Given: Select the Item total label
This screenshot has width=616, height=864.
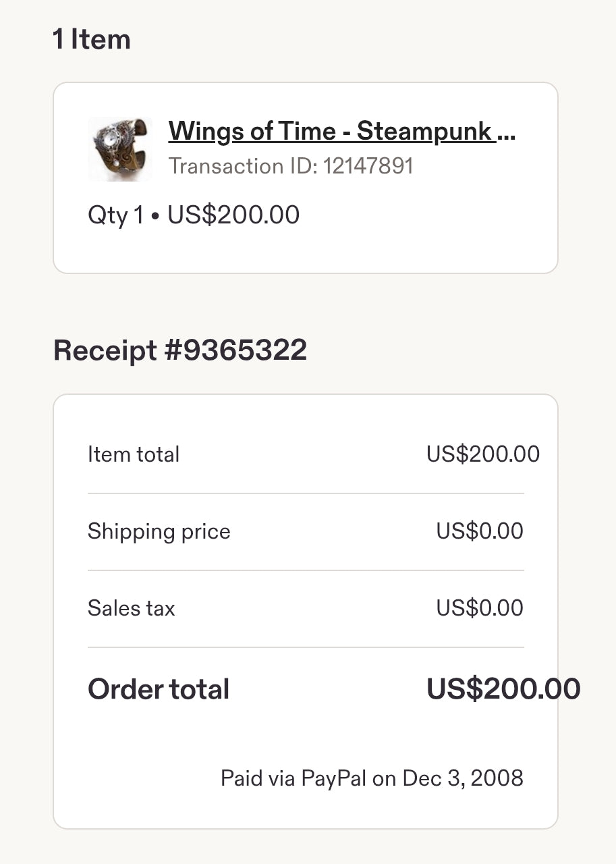Looking at the screenshot, I should (x=134, y=454).
